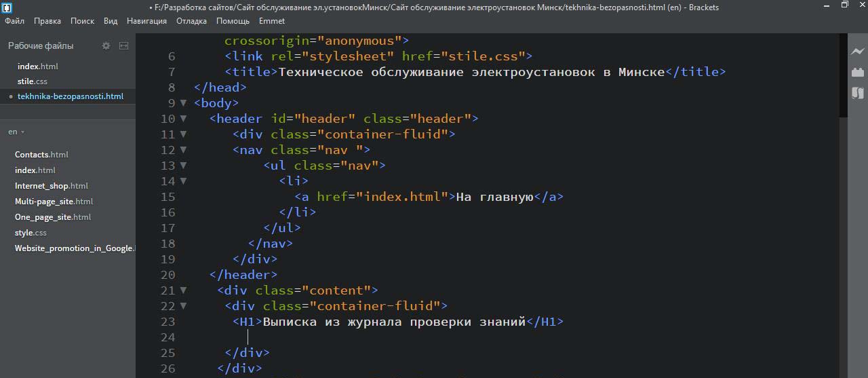Open the Файл menu
The image size is (868, 378).
click(14, 21)
